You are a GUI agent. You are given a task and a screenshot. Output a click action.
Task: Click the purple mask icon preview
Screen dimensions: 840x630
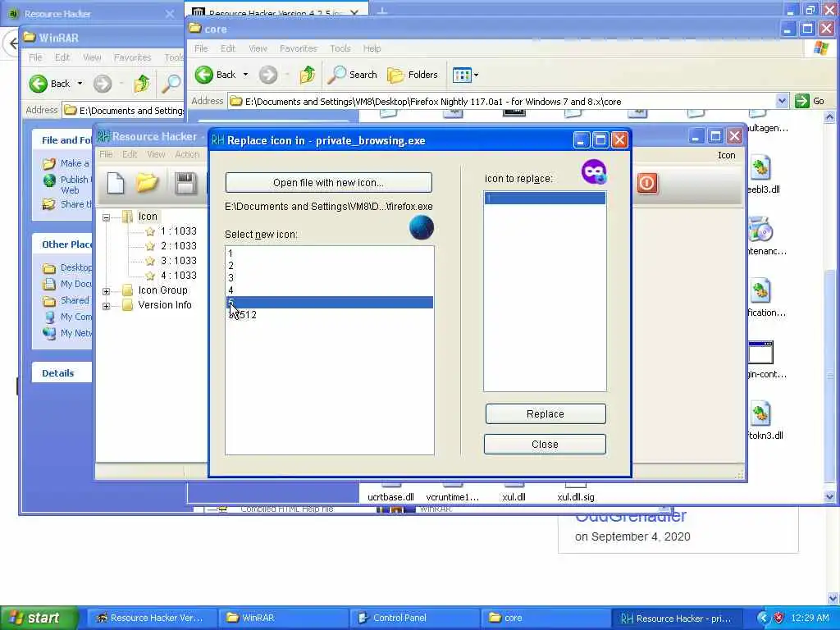pos(594,172)
